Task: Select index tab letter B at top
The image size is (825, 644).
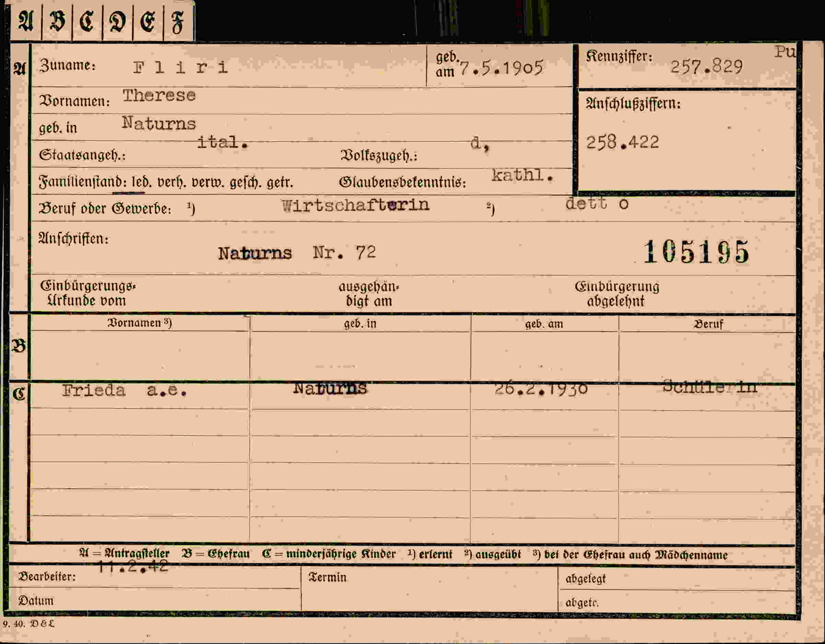Action: pyautogui.click(x=57, y=21)
